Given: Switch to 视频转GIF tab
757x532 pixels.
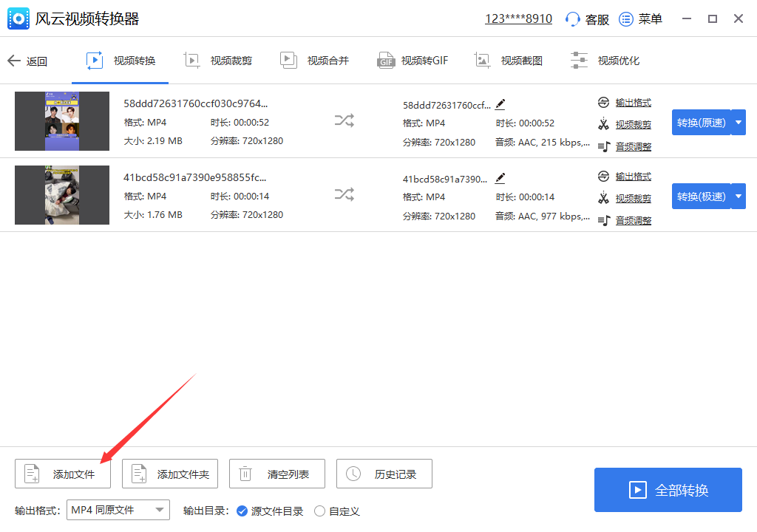Looking at the screenshot, I should (x=413, y=61).
